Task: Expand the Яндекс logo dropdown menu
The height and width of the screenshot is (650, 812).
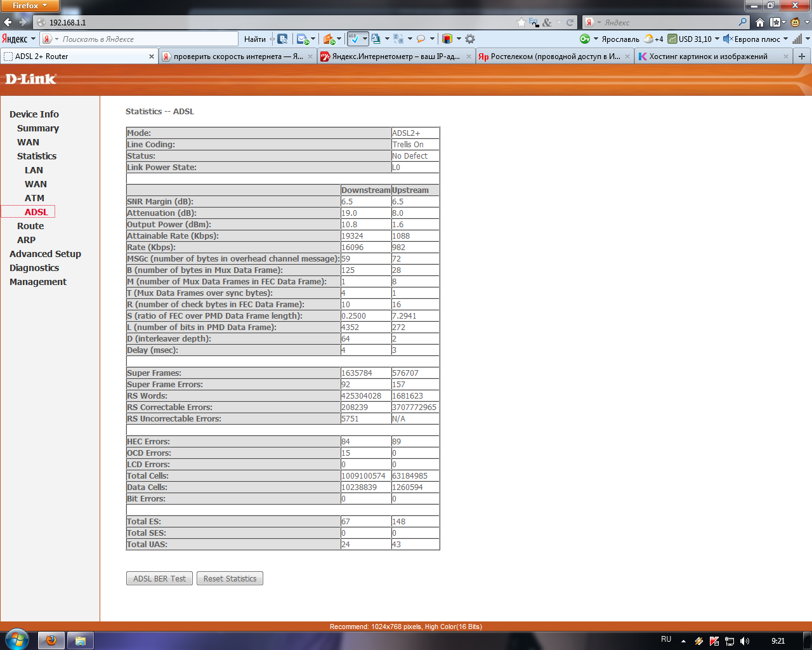Action: 33,39
